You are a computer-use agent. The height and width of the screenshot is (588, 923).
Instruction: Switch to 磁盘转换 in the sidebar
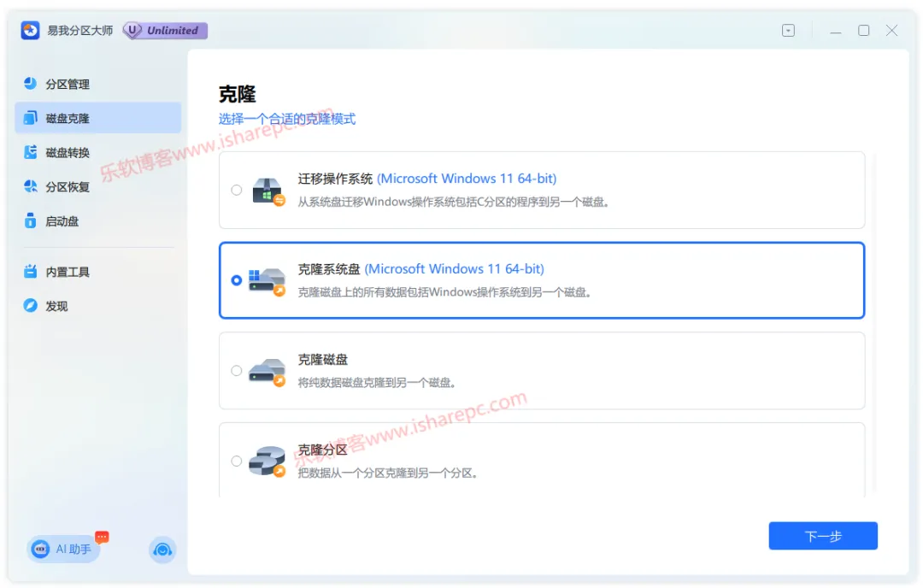(97, 152)
